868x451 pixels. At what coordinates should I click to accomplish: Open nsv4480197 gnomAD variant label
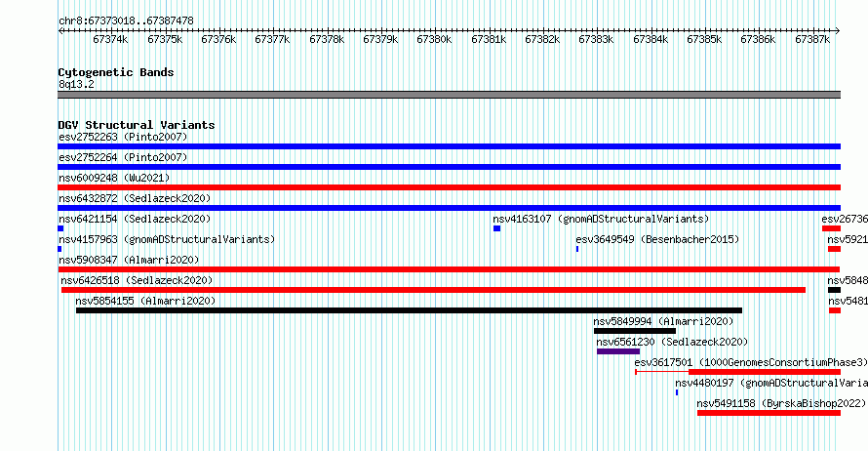pyautogui.click(x=771, y=383)
